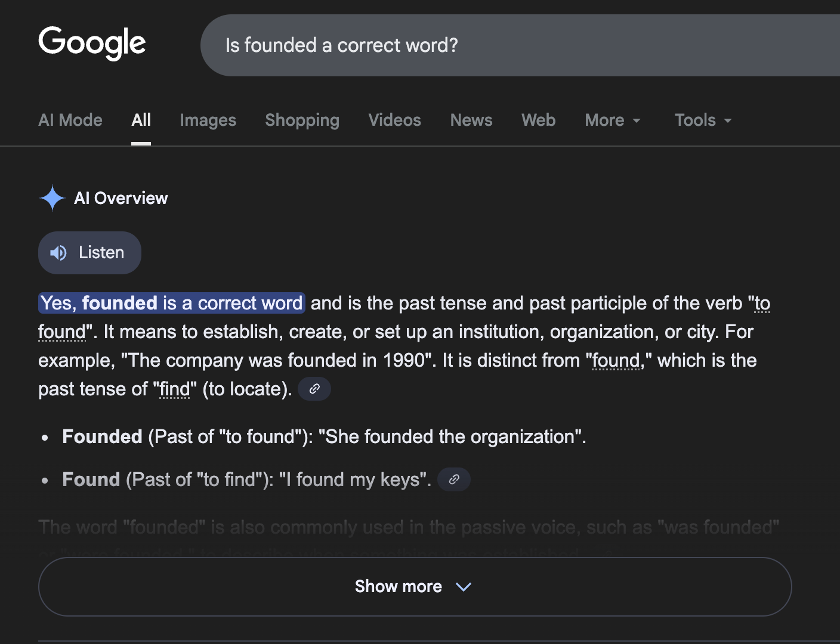
Task: Switch to the AI Mode tab
Action: tap(70, 120)
